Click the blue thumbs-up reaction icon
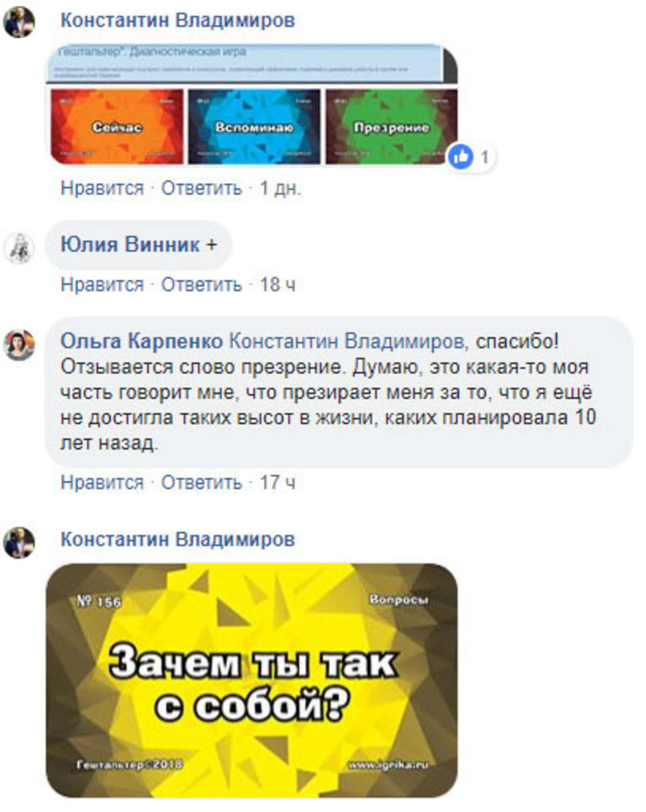Viewport: 646px width, 812px height. click(461, 157)
